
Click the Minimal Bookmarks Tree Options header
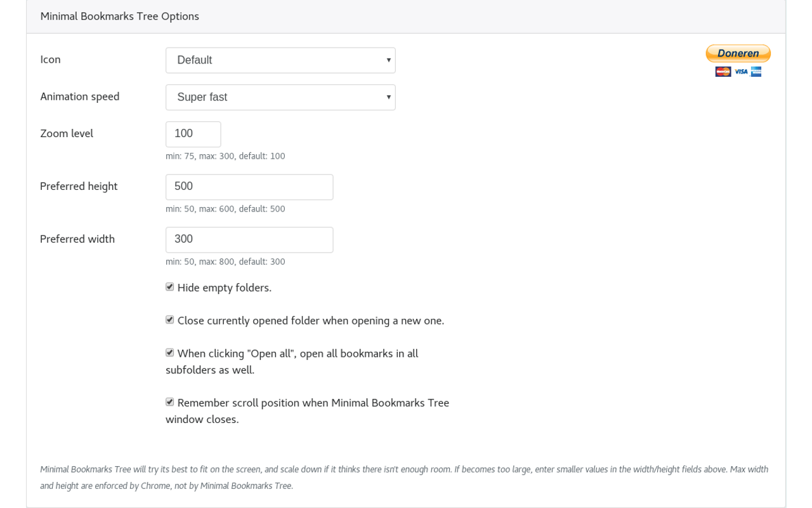tap(120, 17)
